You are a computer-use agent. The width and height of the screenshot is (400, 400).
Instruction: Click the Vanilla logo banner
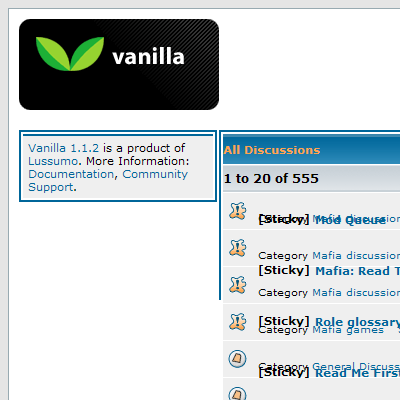[x=119, y=64]
